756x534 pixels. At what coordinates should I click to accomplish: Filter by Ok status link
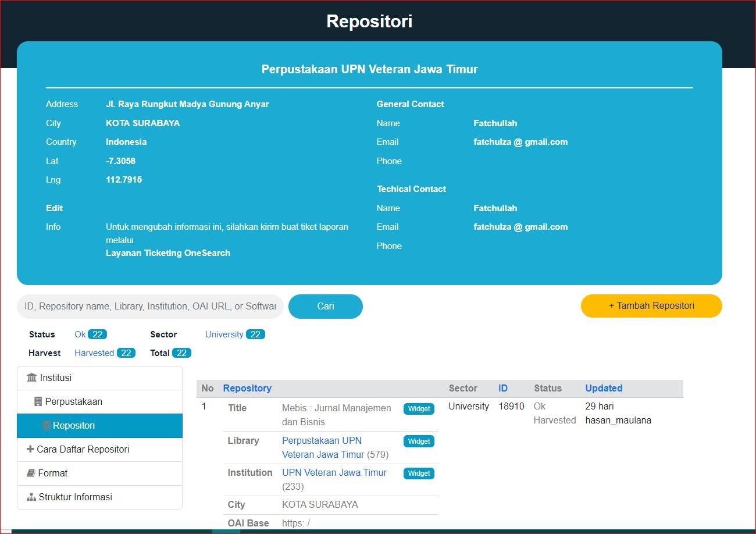80,334
